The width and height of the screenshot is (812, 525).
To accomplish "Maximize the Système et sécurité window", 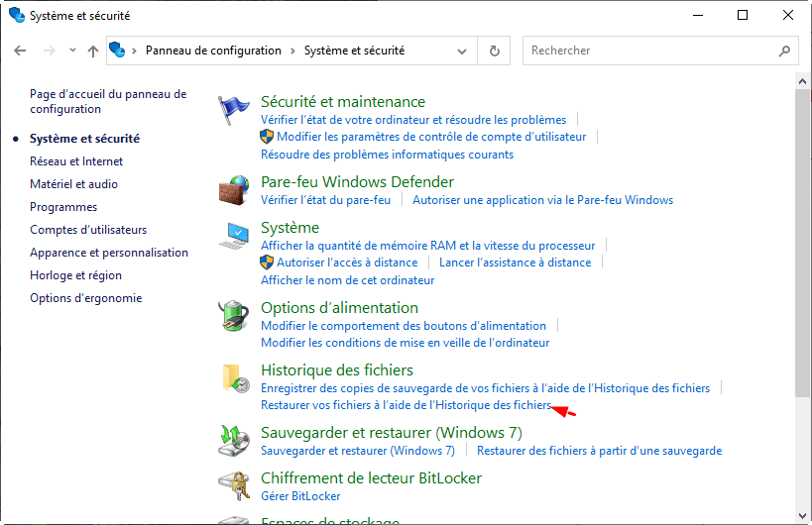I will click(x=742, y=15).
